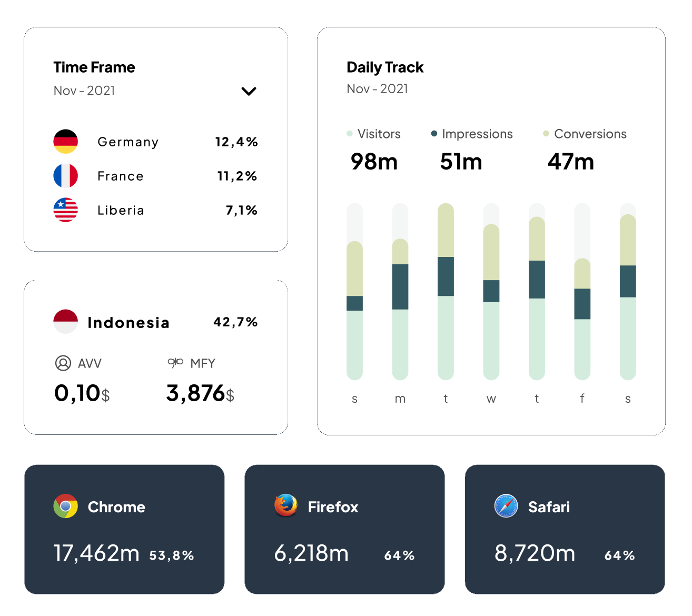Click the AVV user profile icon

(x=63, y=363)
